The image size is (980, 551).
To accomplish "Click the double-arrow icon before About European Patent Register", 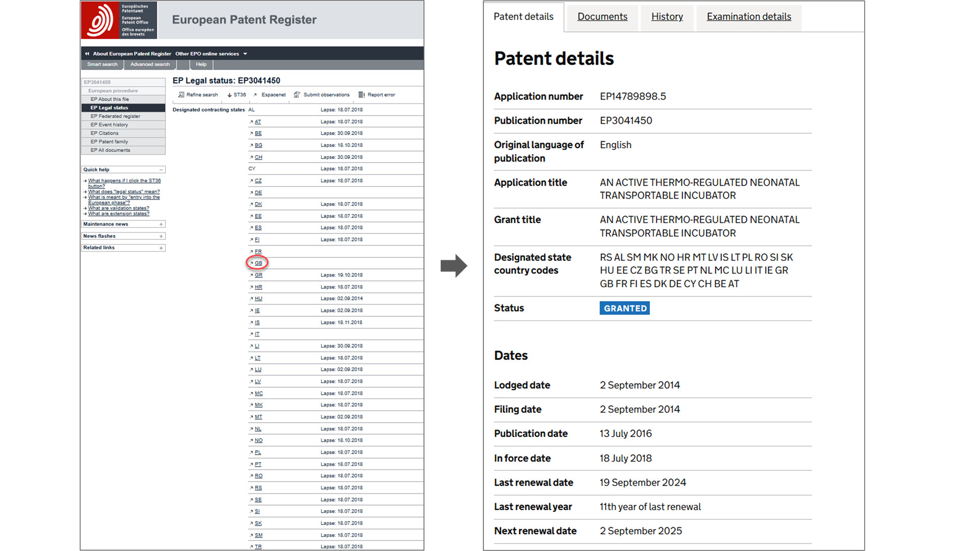I will point(87,54).
